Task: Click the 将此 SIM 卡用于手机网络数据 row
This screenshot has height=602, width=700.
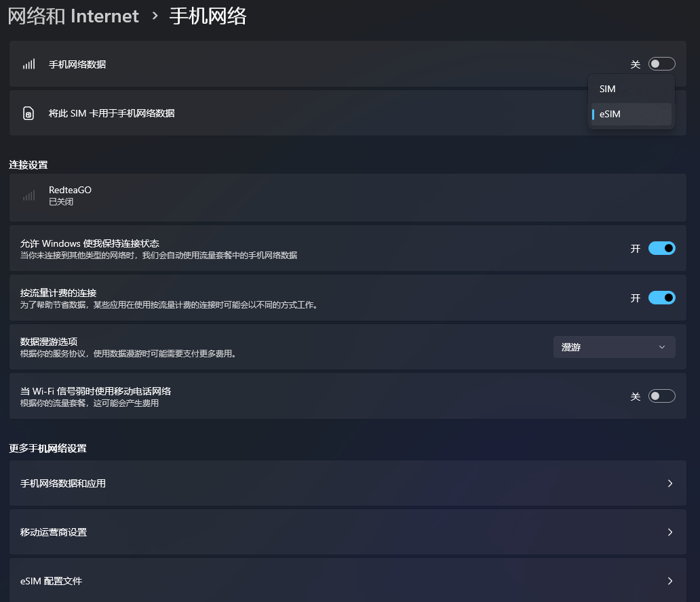Action: click(x=271, y=113)
